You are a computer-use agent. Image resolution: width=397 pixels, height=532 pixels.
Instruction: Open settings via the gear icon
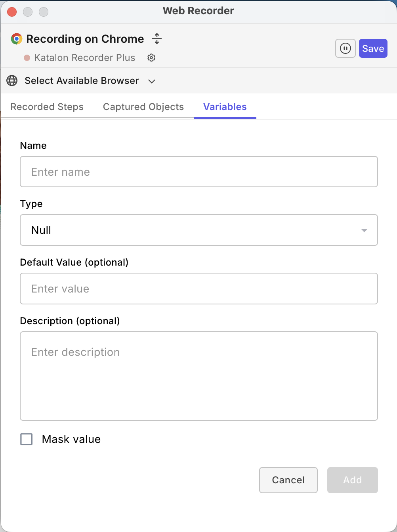coord(151,58)
